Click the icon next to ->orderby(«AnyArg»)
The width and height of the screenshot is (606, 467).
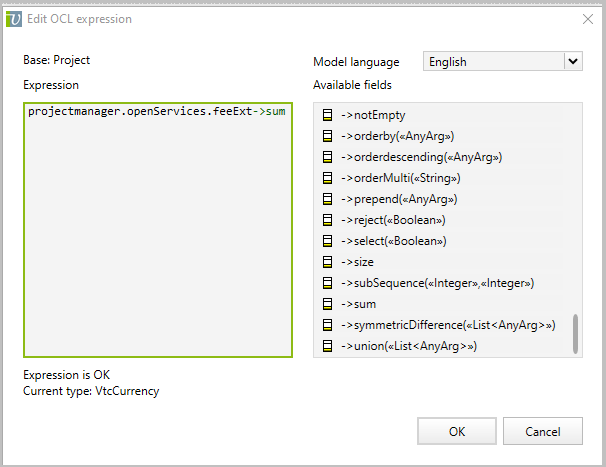[x=327, y=136]
